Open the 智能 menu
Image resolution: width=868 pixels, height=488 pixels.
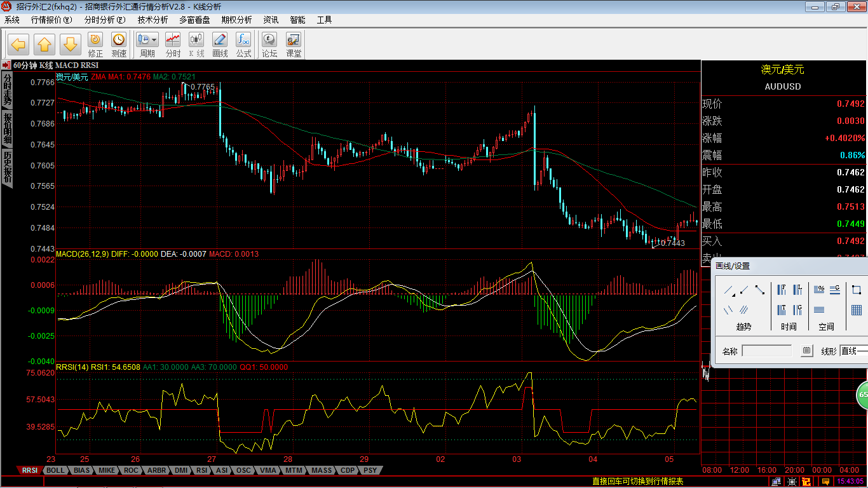[x=298, y=20]
